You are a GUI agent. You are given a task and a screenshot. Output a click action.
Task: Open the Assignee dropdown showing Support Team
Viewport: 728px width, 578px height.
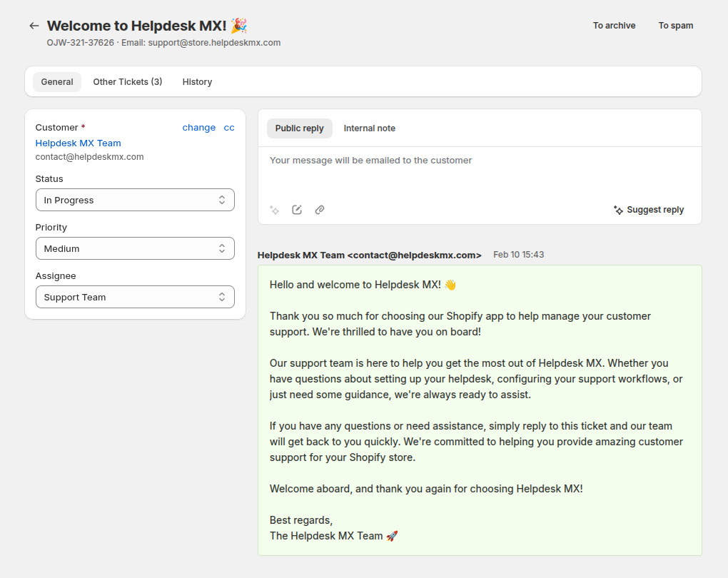[x=135, y=298]
